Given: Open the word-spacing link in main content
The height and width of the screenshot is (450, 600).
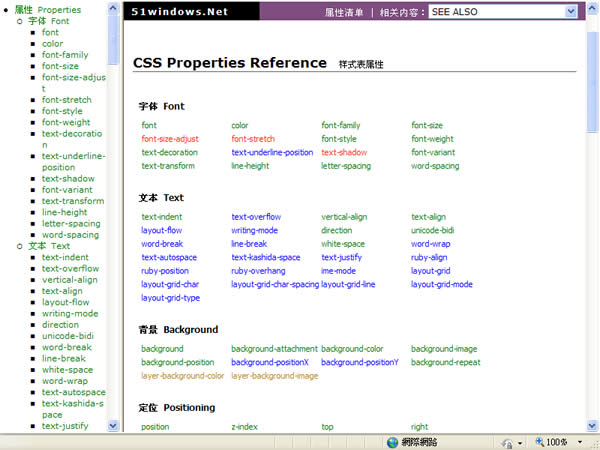Looking at the screenshot, I should click(x=435, y=166).
